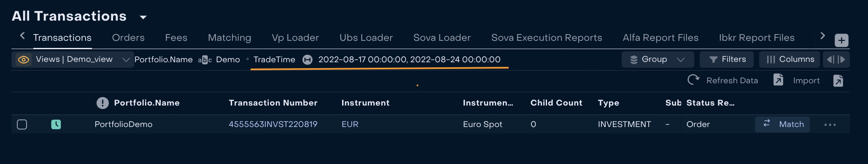Image resolution: width=868 pixels, height=164 pixels.
Task: Click the export icon right of Import
Action: click(x=838, y=80)
